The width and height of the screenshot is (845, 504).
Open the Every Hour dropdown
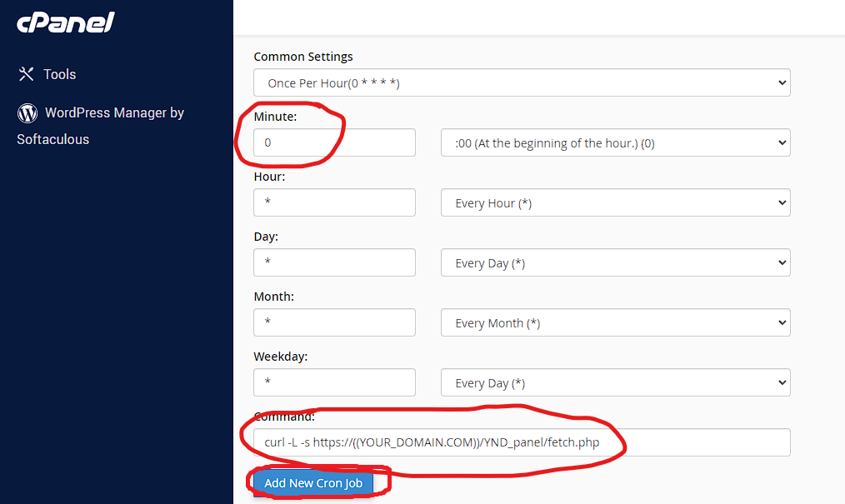tap(616, 203)
